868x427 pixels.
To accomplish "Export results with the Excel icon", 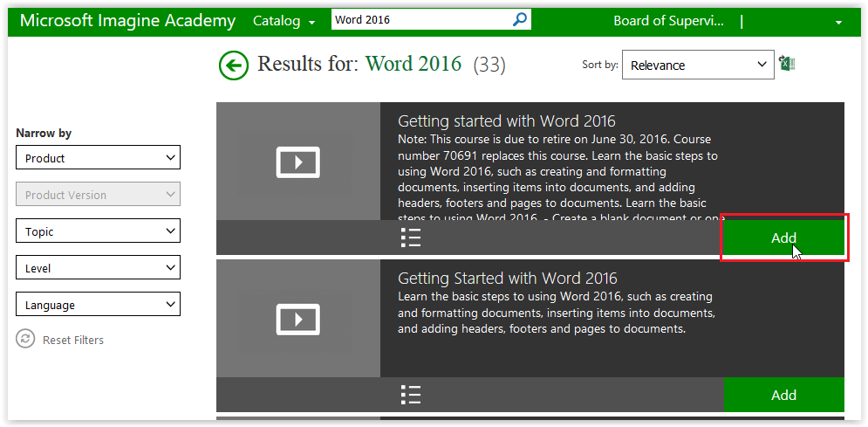I will pyautogui.click(x=787, y=63).
